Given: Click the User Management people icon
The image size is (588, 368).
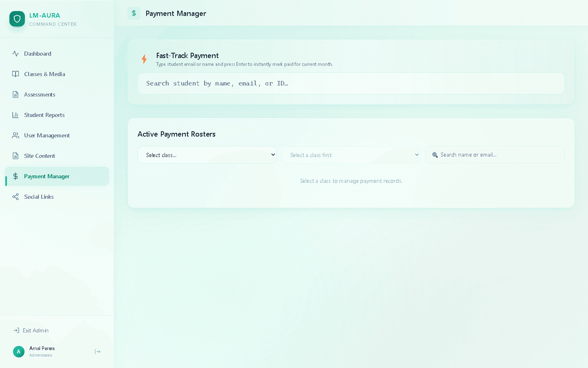Looking at the screenshot, I should 16,135.
